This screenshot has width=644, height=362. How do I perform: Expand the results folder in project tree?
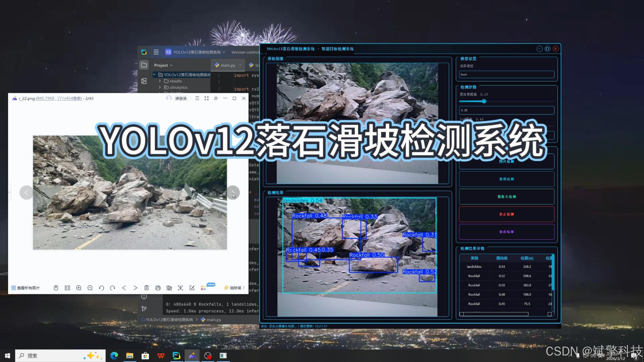[x=160, y=81]
